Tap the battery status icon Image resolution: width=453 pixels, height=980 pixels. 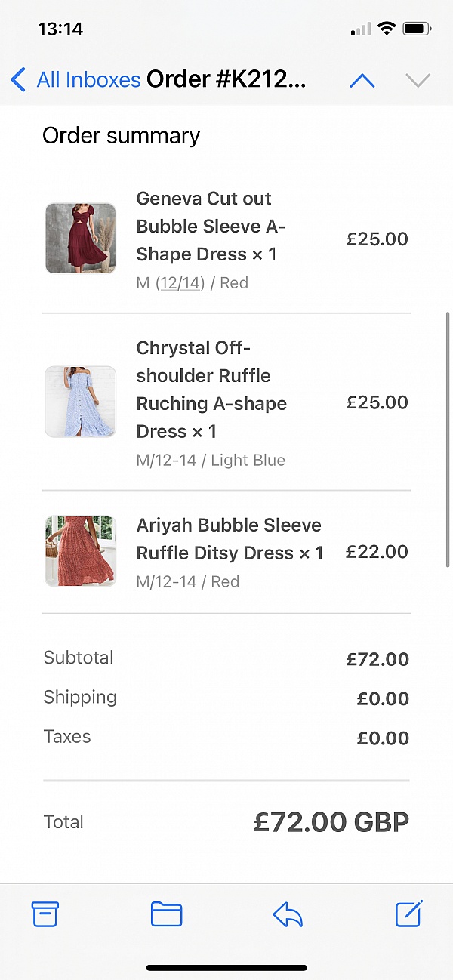pos(418,29)
